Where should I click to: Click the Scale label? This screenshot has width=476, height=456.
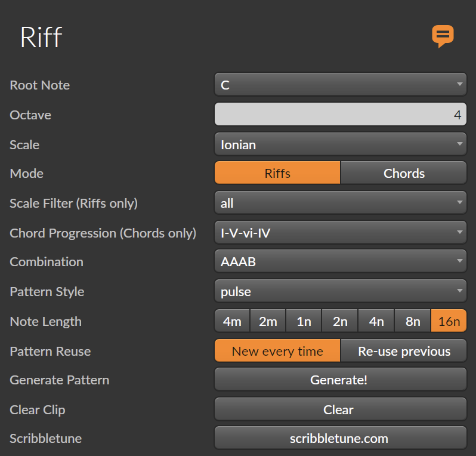pyautogui.click(x=24, y=144)
